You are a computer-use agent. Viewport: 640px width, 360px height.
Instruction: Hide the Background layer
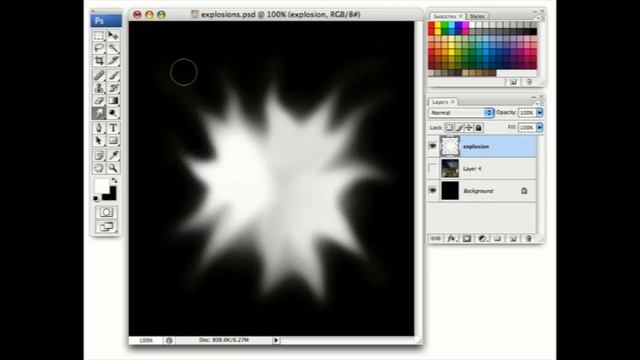(433, 190)
